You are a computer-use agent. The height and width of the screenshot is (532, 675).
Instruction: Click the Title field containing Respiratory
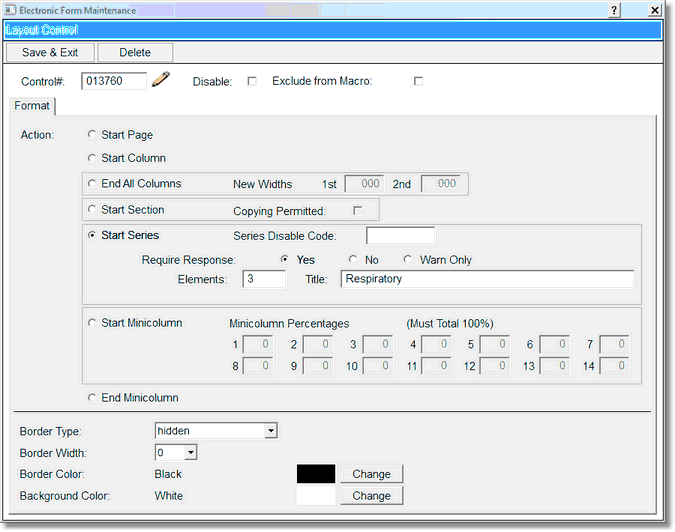[x=487, y=279]
